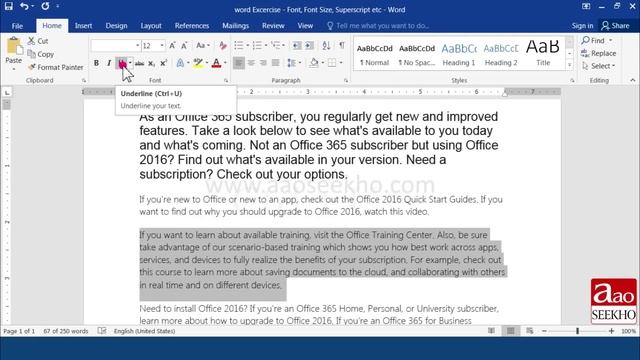The image size is (640, 360).
Task: Toggle Bold formatting
Action: (x=96, y=63)
